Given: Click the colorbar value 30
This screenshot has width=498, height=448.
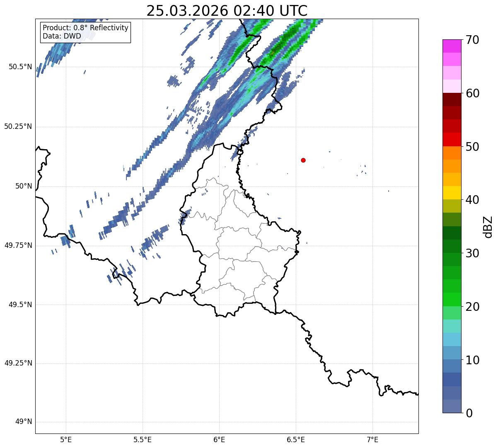Looking at the screenshot, I should 472,253.
